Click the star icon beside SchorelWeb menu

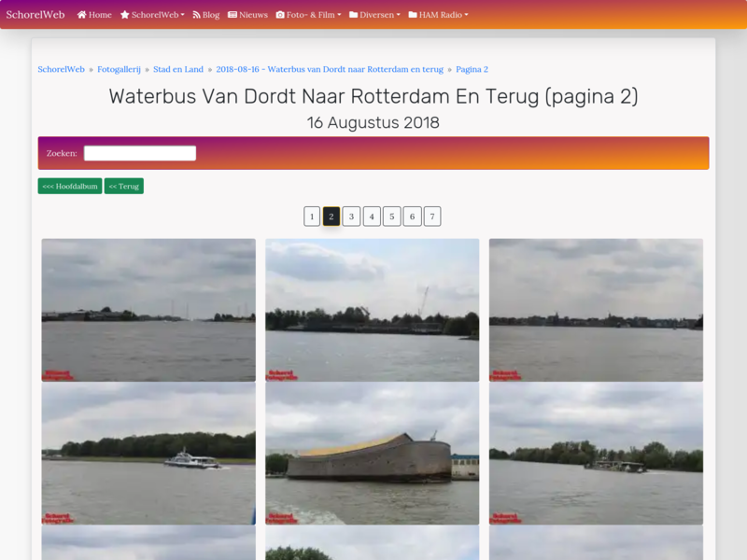(x=125, y=15)
